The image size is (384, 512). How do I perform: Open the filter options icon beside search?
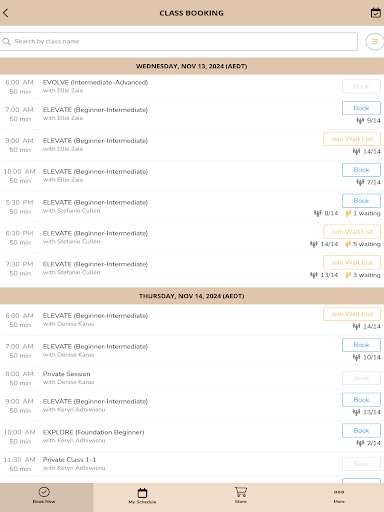pyautogui.click(x=375, y=42)
